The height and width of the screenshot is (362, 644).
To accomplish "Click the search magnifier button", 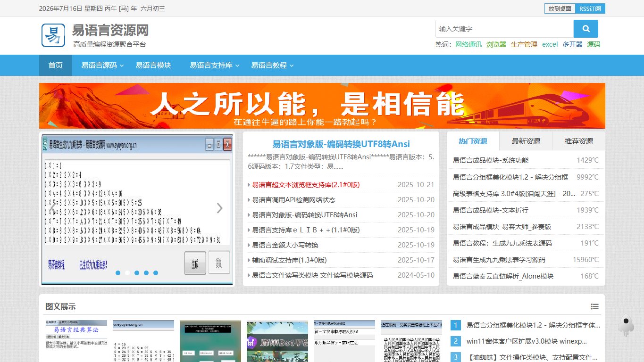I will 586,29.
